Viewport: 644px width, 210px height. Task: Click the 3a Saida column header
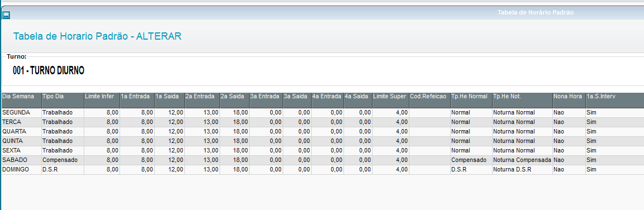tap(297, 101)
